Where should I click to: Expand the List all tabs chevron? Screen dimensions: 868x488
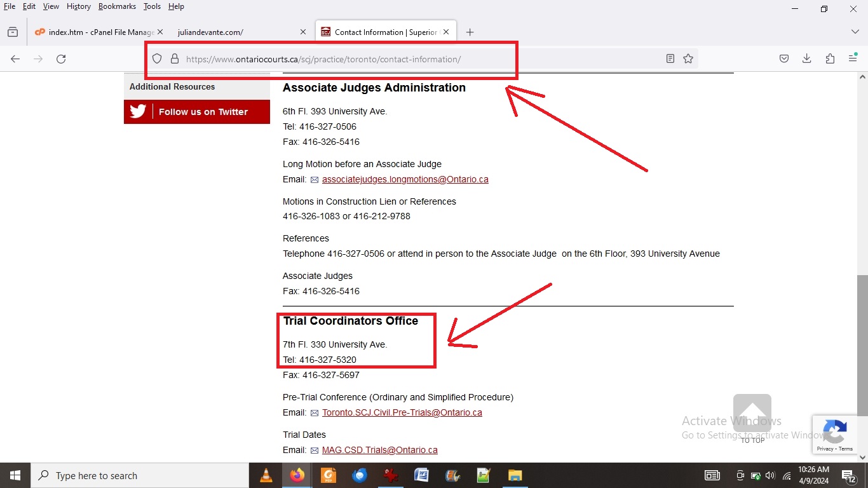point(855,32)
